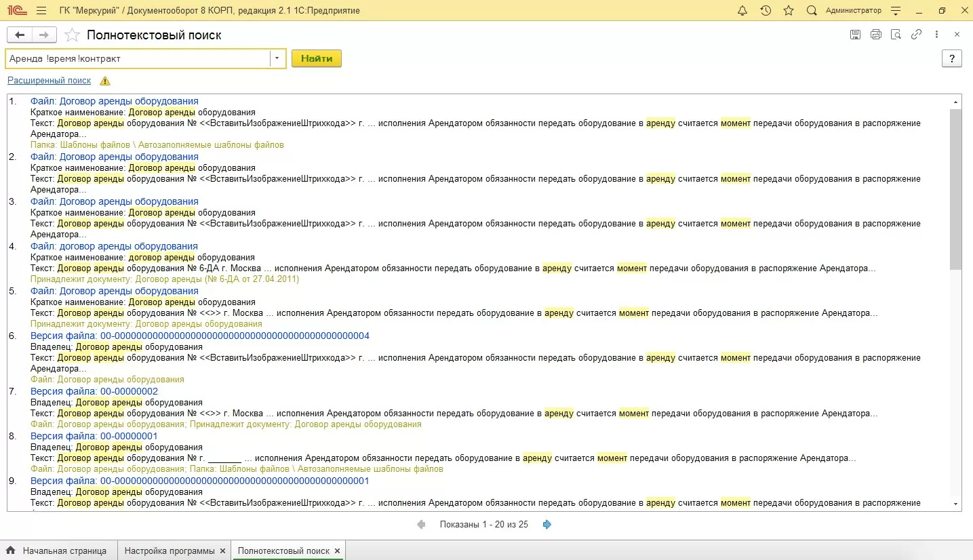
Task: Open the print preview icon
Action: click(896, 35)
